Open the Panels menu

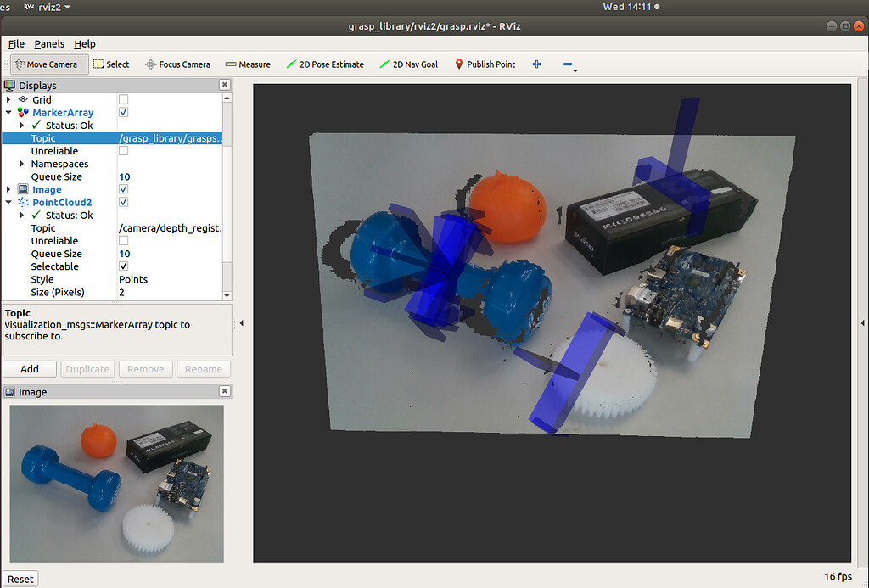(x=48, y=43)
